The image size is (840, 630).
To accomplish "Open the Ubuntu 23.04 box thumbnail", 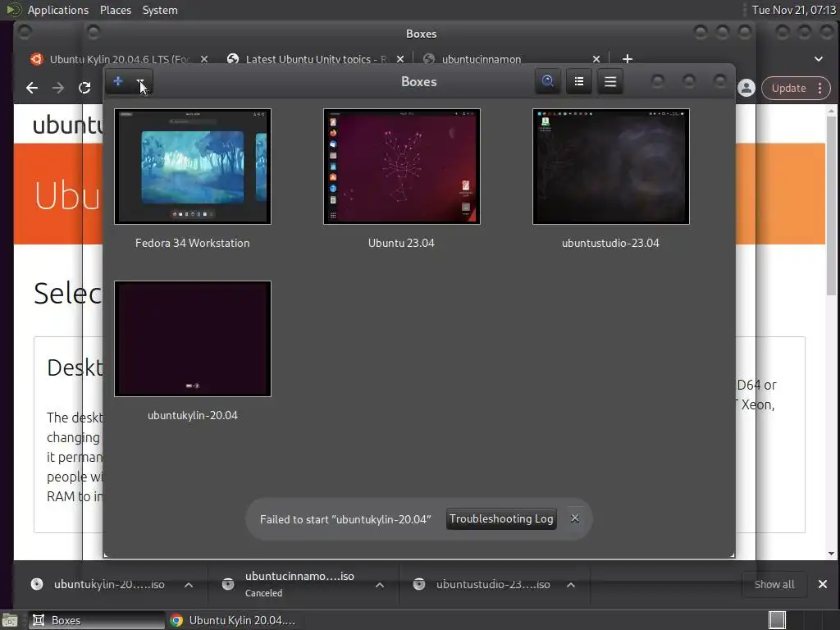I will [402, 167].
